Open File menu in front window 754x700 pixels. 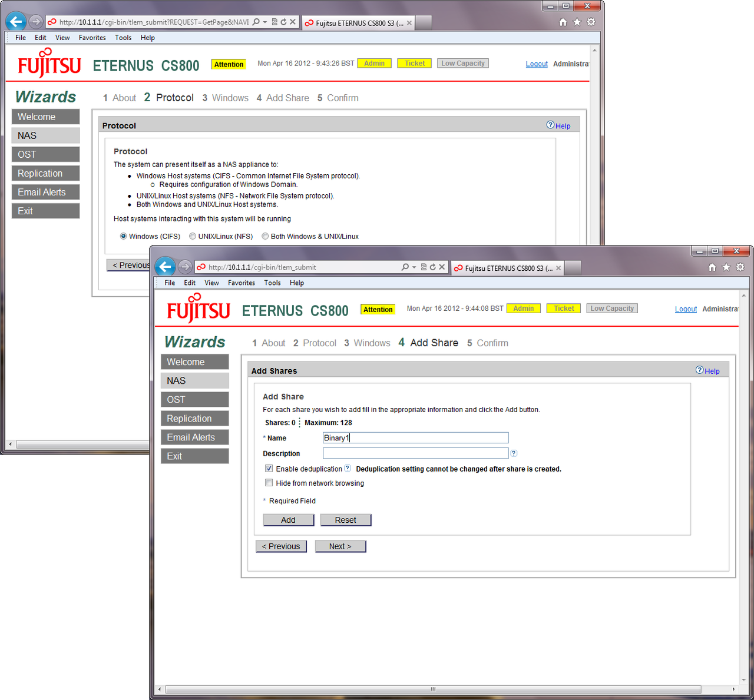[170, 283]
